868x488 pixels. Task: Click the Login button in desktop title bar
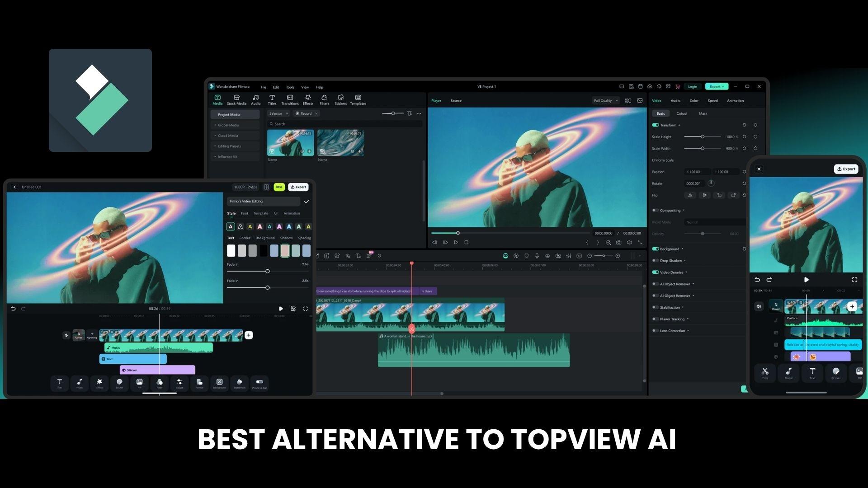(693, 86)
